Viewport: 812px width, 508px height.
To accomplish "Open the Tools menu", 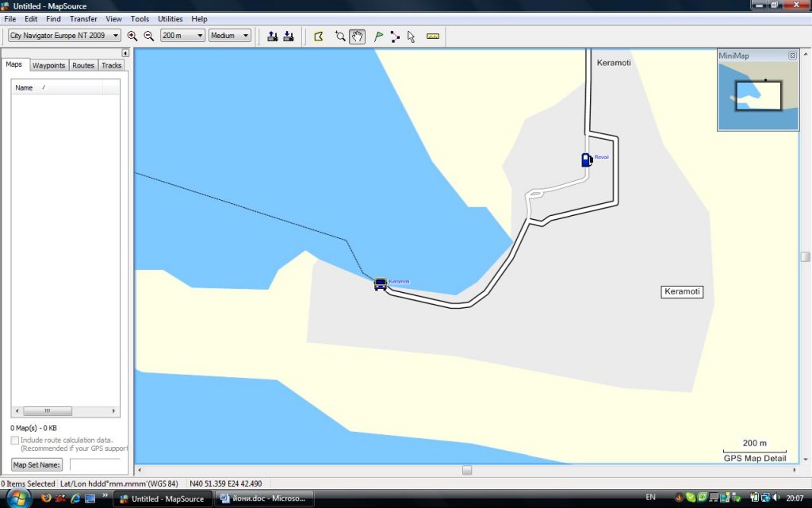I will [x=140, y=19].
